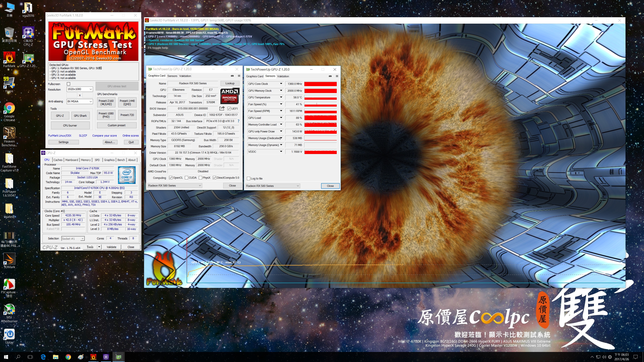
Task: Open File Explorer from the taskbar
Action: click(x=56, y=357)
